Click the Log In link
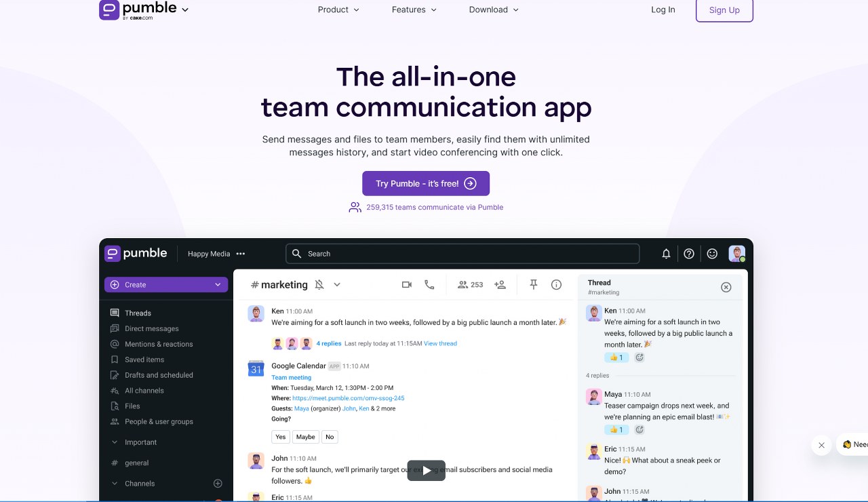This screenshot has height=502, width=868. [663, 9]
